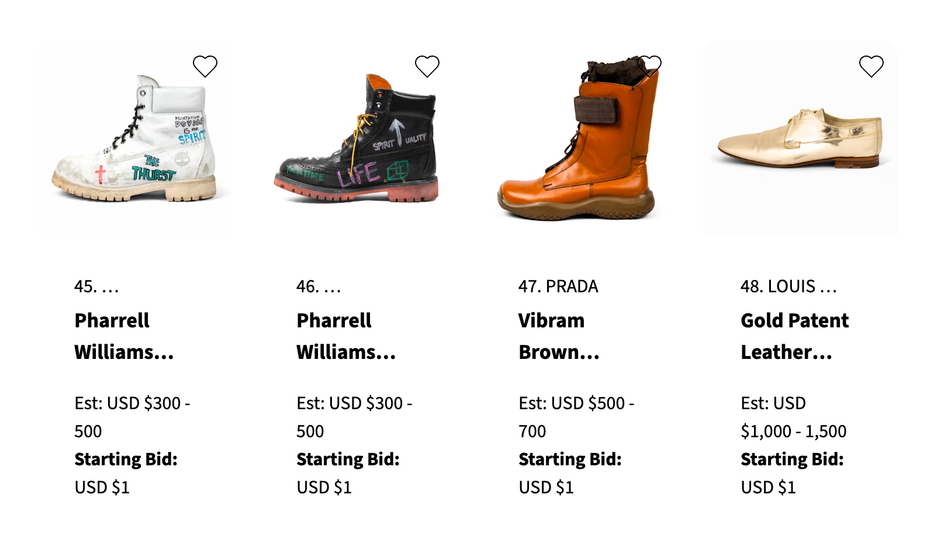Select the '47. PRADA' lot label
Screen dimensions: 934x560
pos(558,286)
